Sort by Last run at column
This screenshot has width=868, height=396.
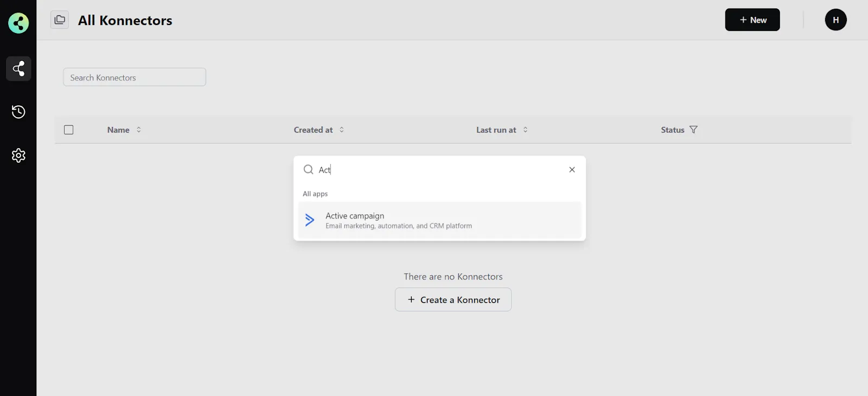(x=525, y=130)
